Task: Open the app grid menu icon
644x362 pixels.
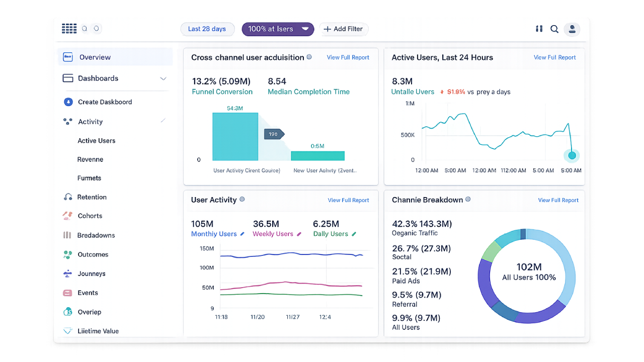Action: [x=69, y=29]
